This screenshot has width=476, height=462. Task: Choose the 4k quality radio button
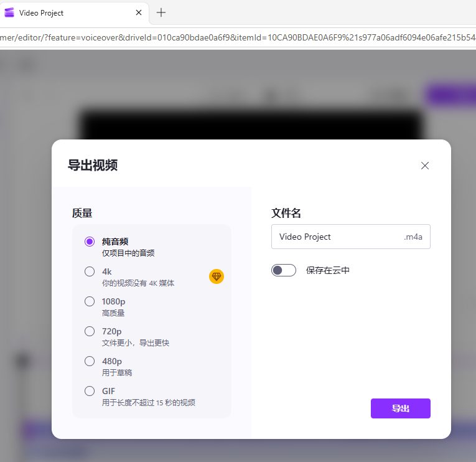coord(90,271)
